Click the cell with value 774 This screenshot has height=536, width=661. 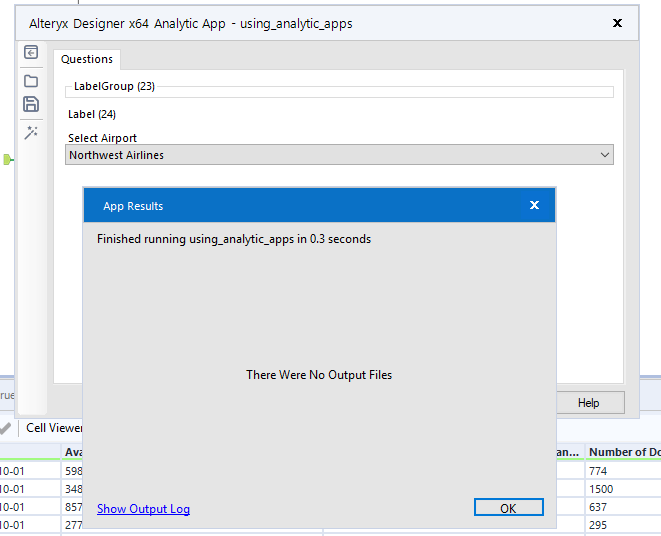623,471
